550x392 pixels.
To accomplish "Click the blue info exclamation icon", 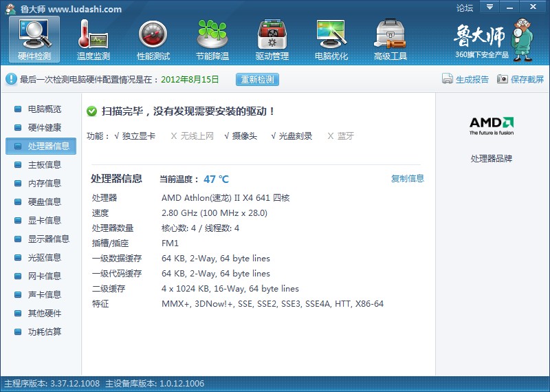I will coord(11,79).
